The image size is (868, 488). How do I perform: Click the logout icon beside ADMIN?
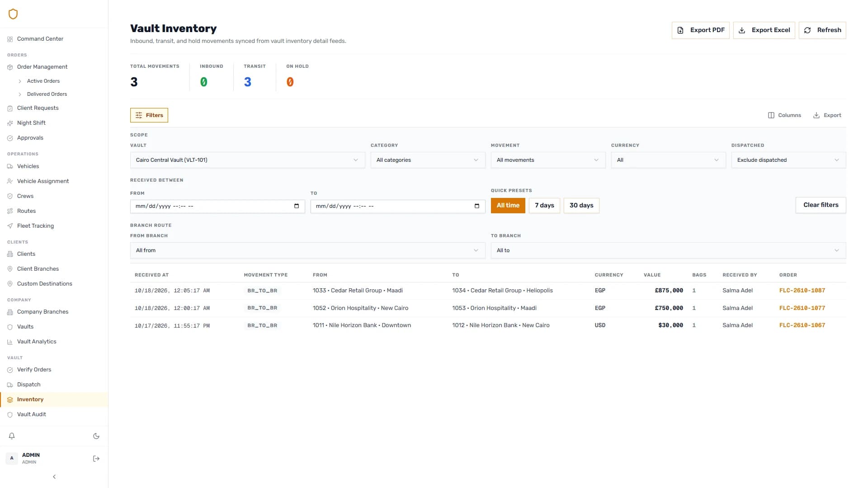(96, 459)
